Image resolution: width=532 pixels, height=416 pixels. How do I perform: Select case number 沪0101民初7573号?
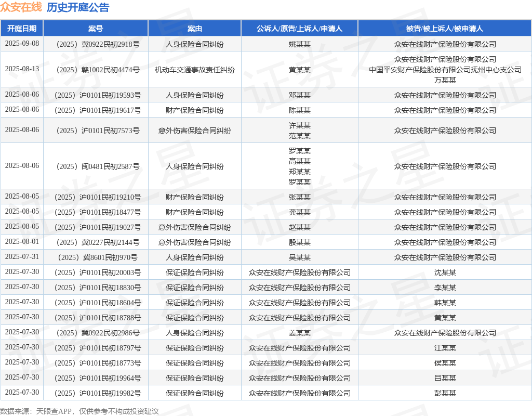[x=98, y=131]
